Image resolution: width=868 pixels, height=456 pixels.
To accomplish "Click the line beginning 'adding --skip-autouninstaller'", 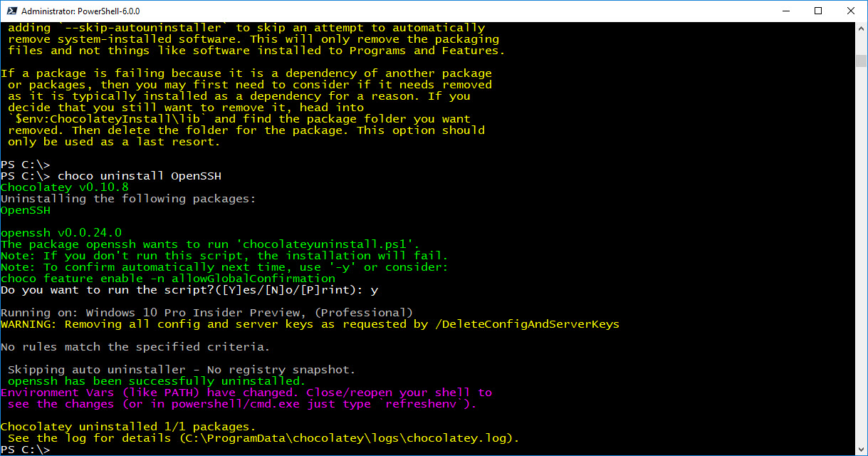I will (x=246, y=28).
